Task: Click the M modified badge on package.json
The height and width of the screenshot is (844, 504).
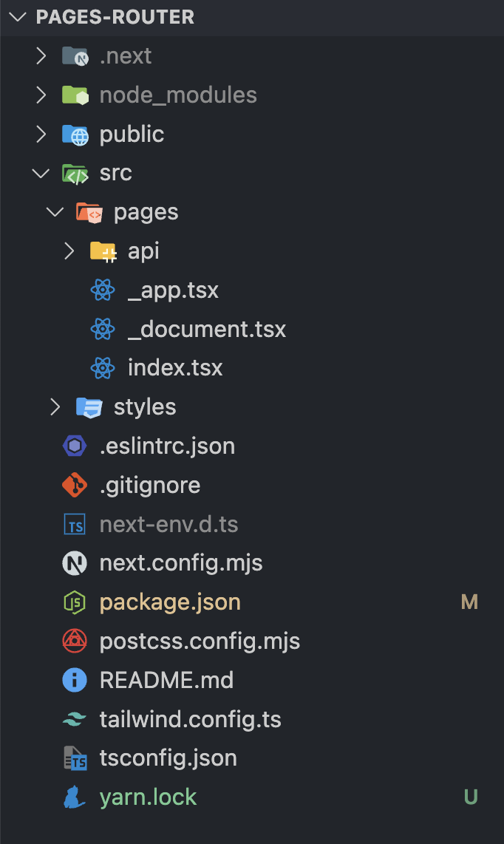Action: point(469,602)
